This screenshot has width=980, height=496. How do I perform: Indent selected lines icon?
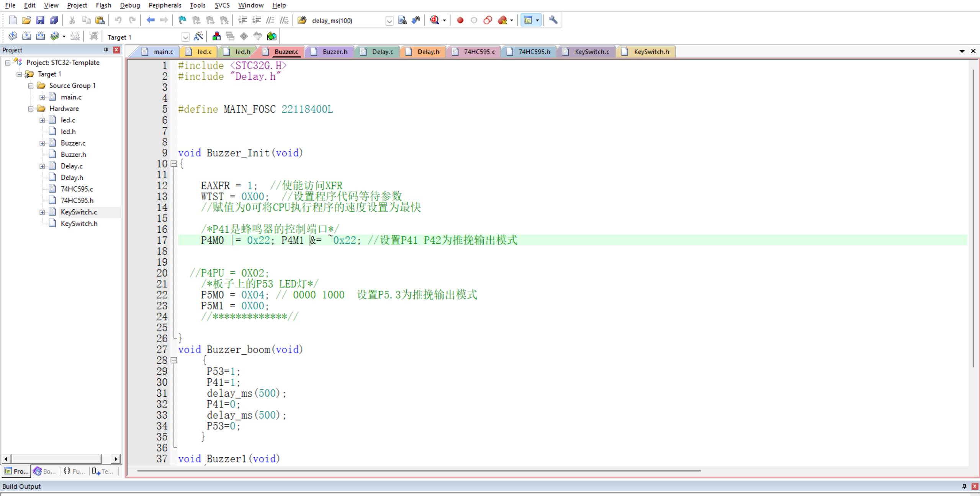(x=242, y=20)
